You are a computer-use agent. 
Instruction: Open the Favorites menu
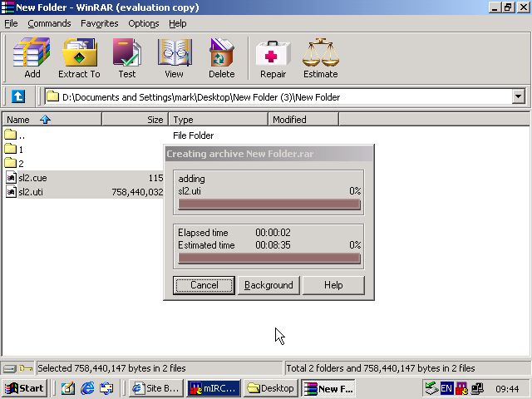(100, 23)
